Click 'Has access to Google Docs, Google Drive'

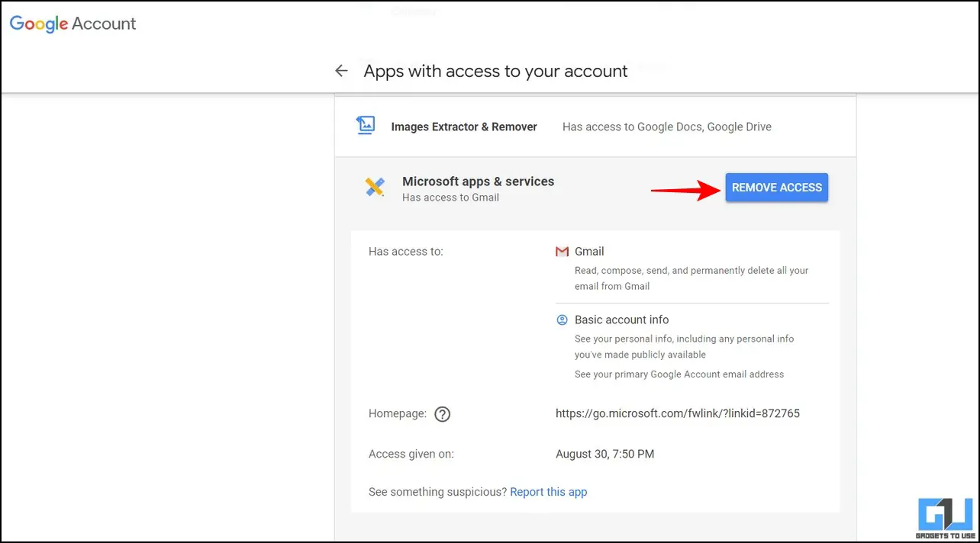coord(667,127)
